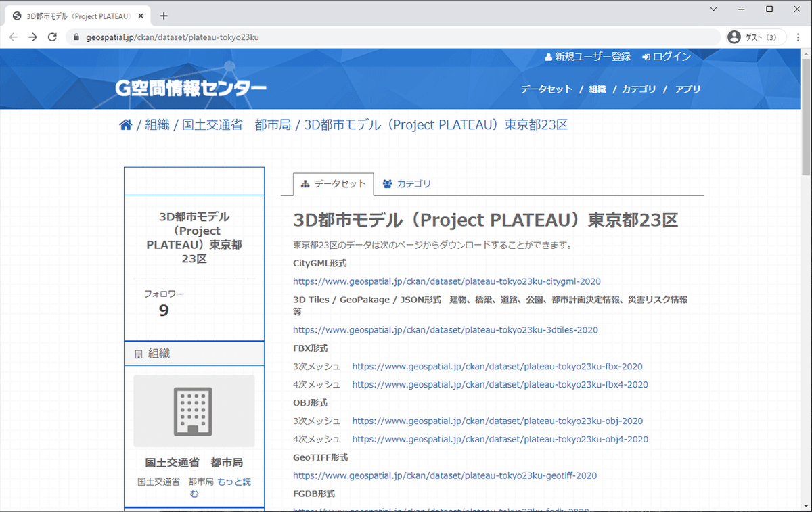
Task: Click the browser back arrow
Action: (14, 37)
